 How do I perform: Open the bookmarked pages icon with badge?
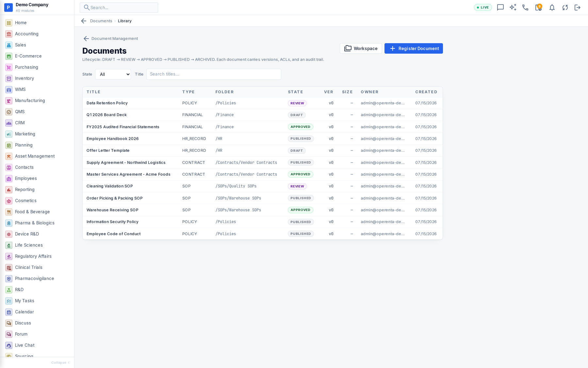pyautogui.click(x=538, y=8)
